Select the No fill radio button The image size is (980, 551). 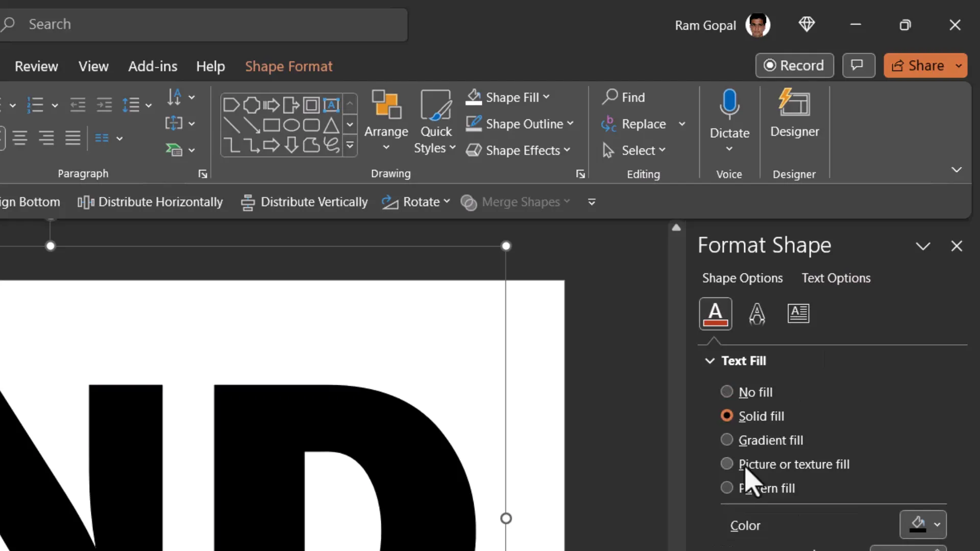pyautogui.click(x=726, y=392)
